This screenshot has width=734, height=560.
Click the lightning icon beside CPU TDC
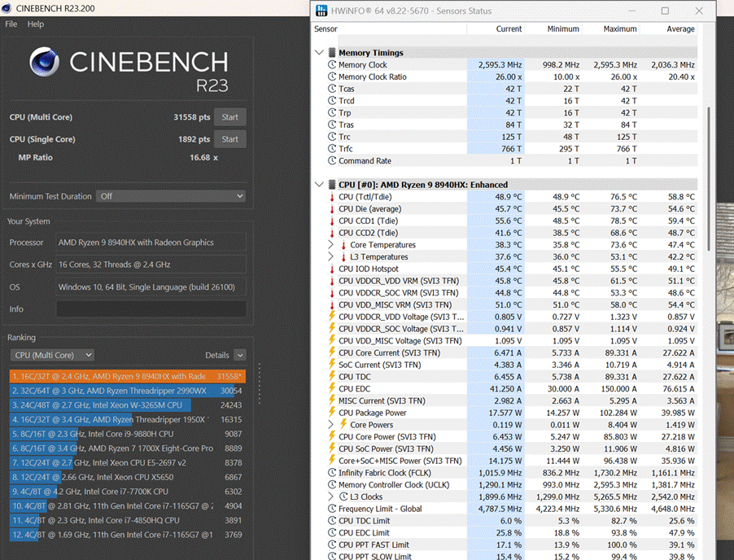click(332, 377)
